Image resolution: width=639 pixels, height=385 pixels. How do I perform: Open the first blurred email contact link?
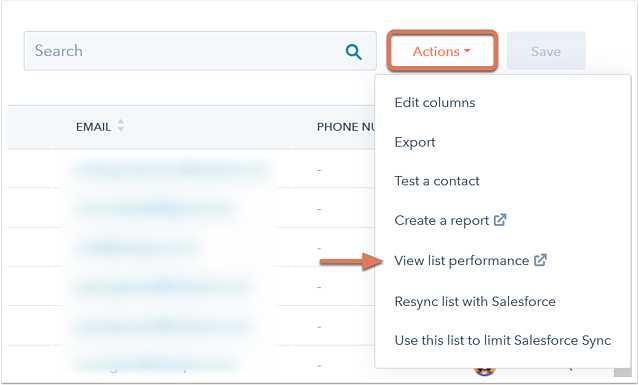(172, 169)
